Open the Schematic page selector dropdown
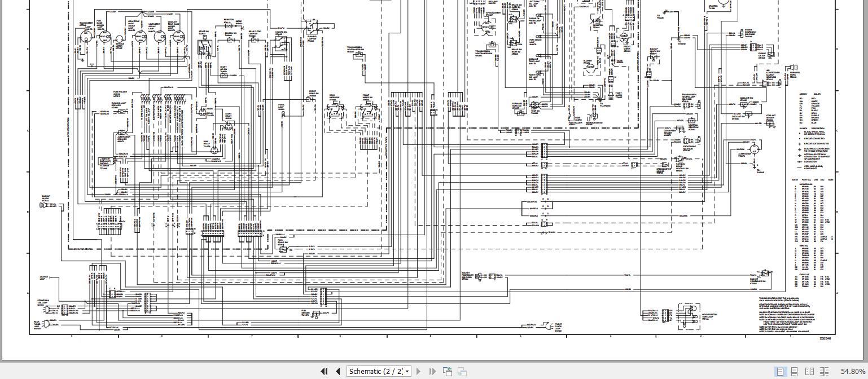This screenshot has height=379, width=868. [407, 371]
